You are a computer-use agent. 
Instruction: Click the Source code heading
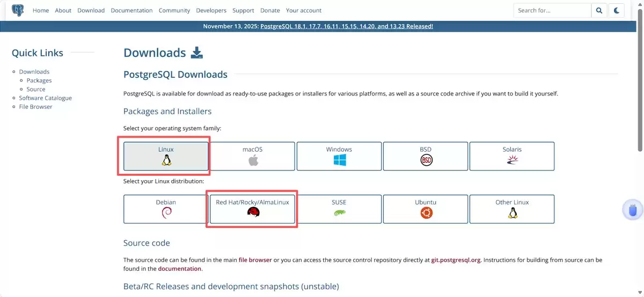147,243
